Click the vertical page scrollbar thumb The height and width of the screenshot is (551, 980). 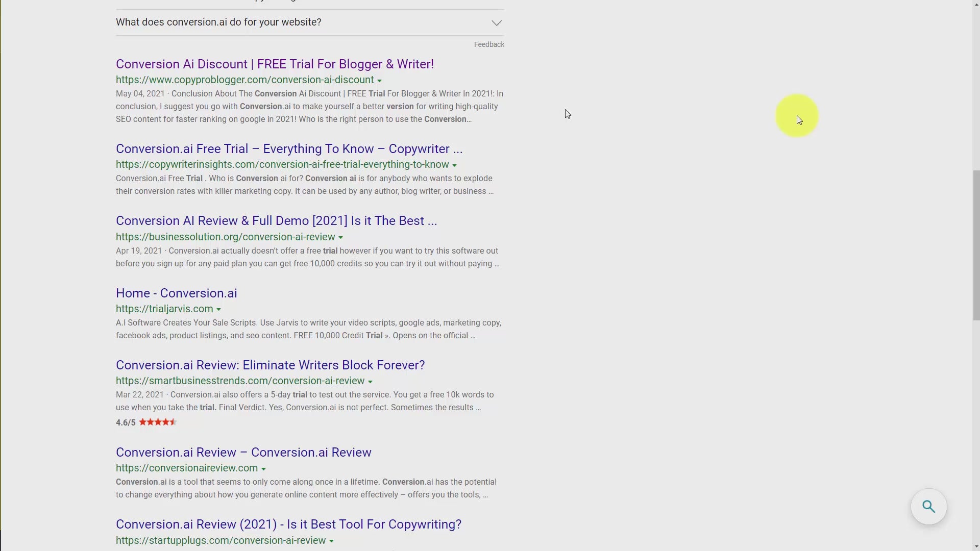[976, 245]
